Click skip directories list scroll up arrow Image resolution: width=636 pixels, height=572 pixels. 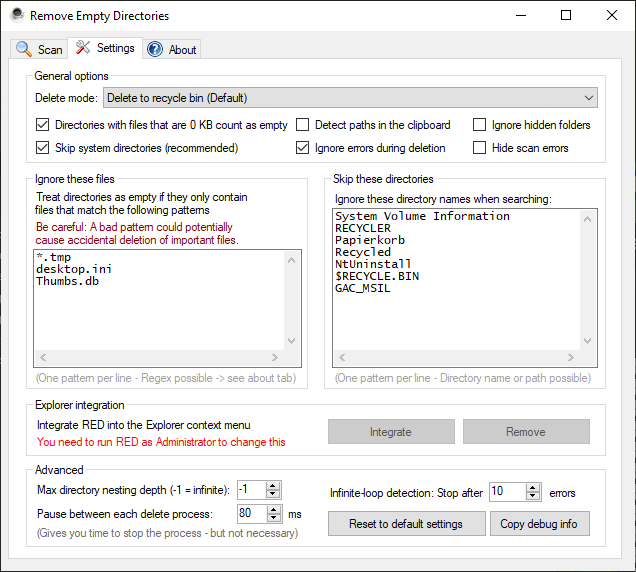tap(587, 219)
